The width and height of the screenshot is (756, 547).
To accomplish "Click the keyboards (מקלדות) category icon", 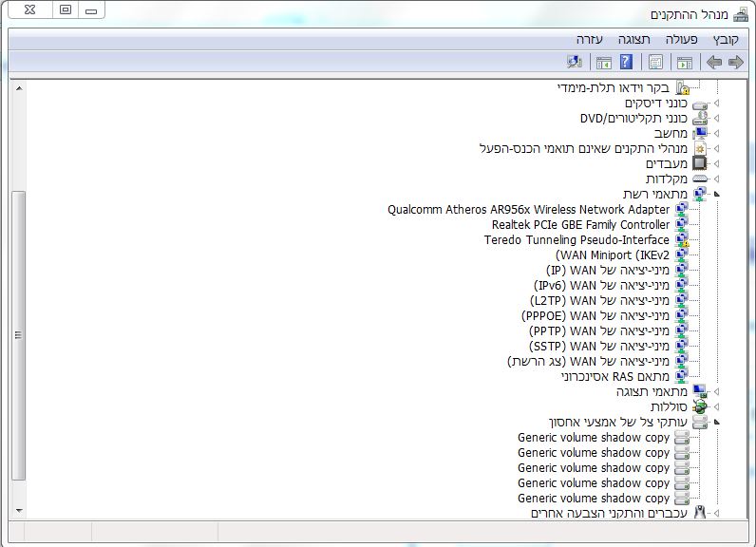I will (700, 179).
